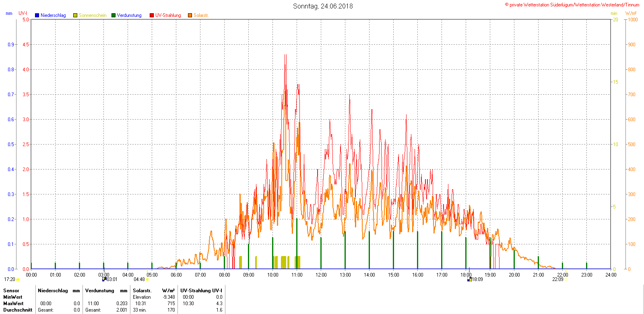This screenshot has height=314, width=644.
Task: Click the yellow Sonnenschein legend swatch
Action: (75, 15)
